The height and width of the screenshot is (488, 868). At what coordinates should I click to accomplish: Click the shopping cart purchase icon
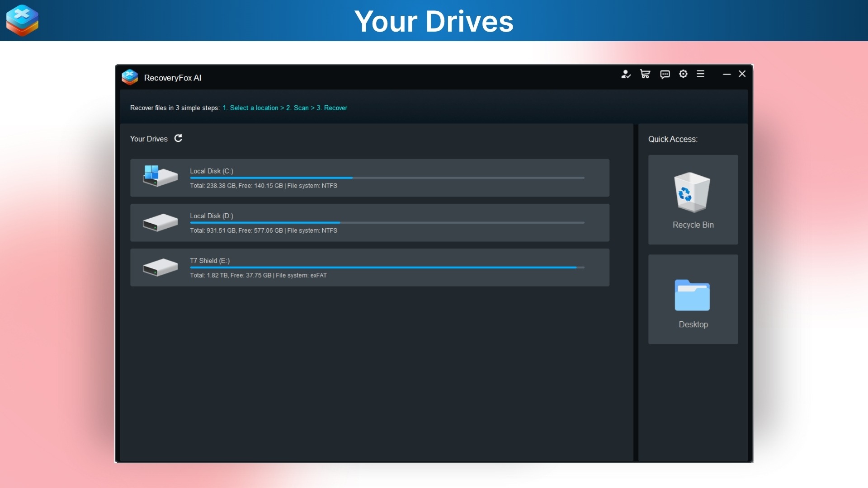click(645, 74)
